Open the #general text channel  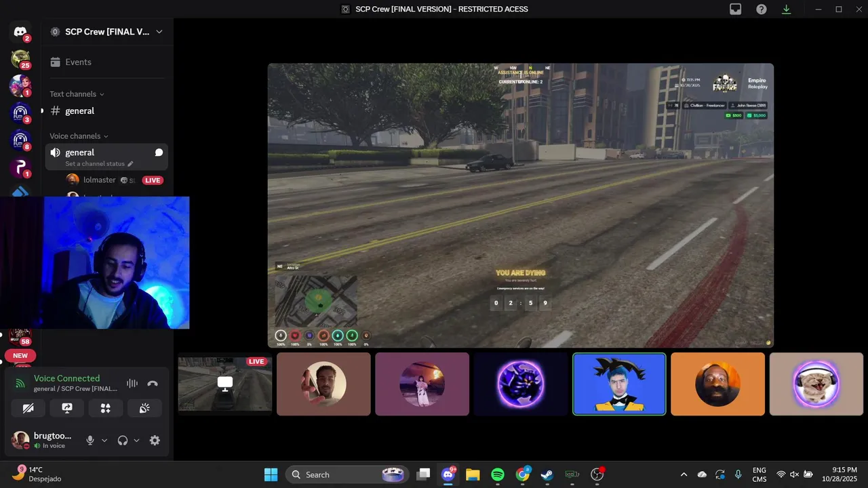click(106, 110)
